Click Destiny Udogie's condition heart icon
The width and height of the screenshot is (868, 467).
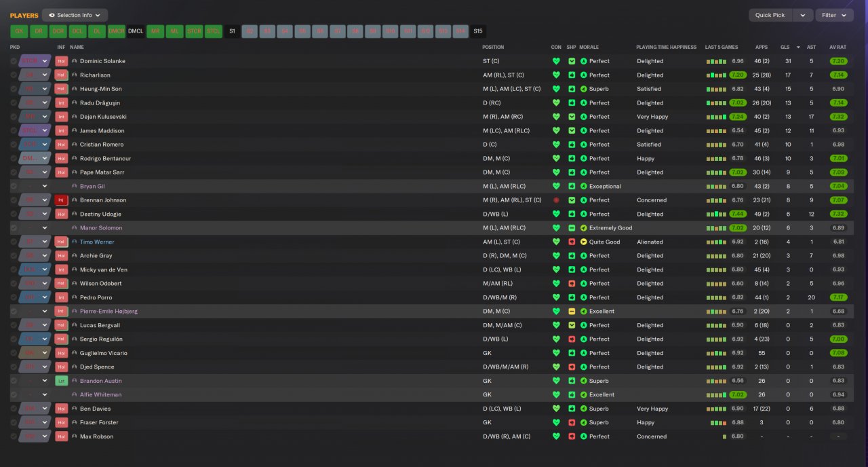click(556, 214)
